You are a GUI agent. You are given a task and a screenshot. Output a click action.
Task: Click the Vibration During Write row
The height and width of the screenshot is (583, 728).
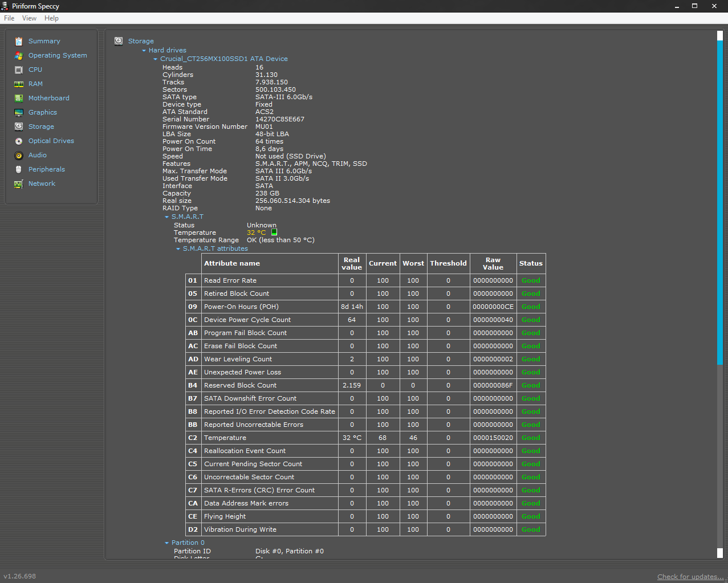point(365,529)
